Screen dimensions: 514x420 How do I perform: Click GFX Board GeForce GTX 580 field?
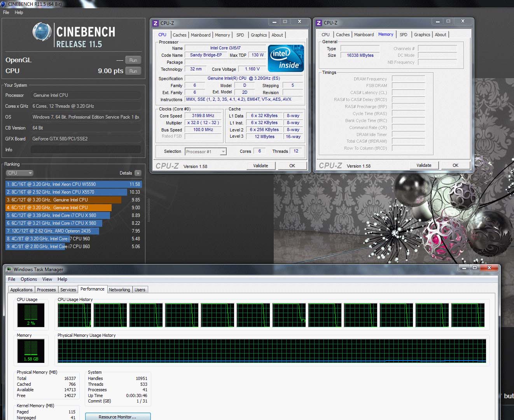(86, 139)
